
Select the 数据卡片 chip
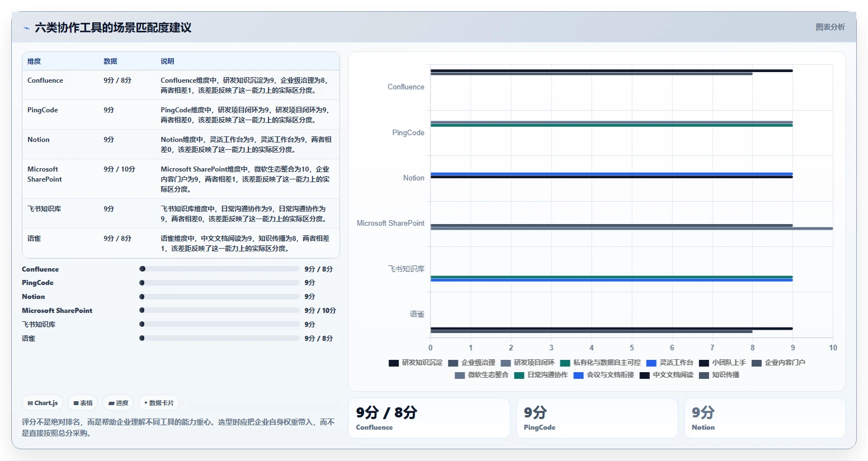point(159,403)
